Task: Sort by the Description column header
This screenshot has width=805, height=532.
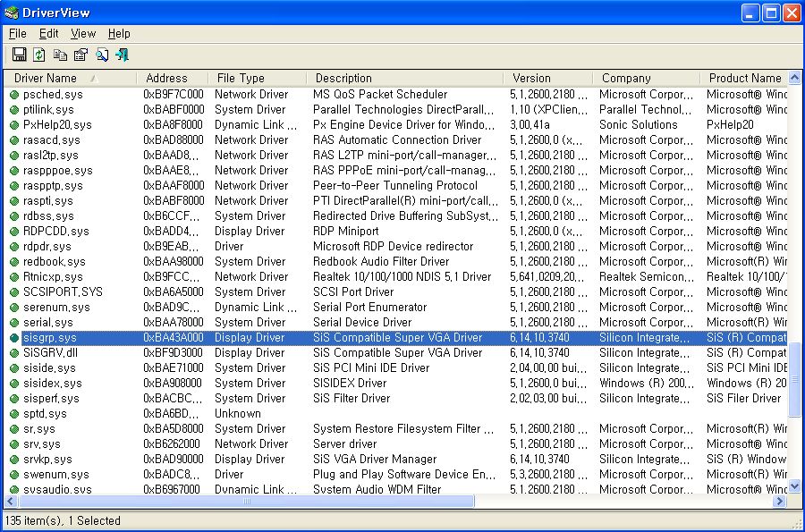Action: pos(404,78)
